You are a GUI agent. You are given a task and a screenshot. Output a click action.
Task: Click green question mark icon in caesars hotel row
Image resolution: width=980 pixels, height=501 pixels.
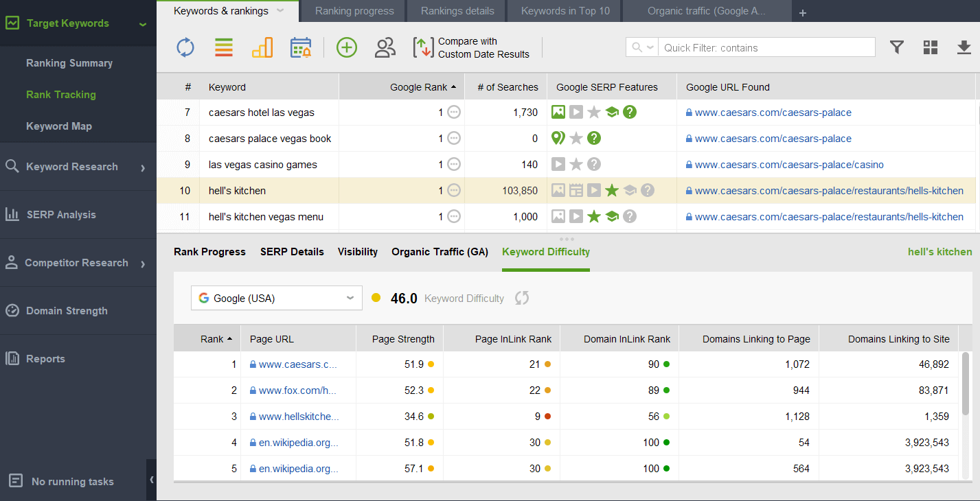click(630, 112)
